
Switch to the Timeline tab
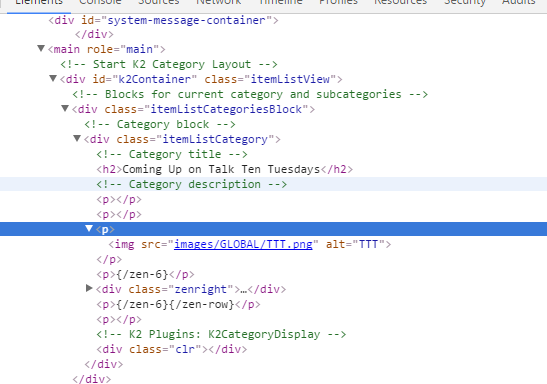(x=280, y=3)
